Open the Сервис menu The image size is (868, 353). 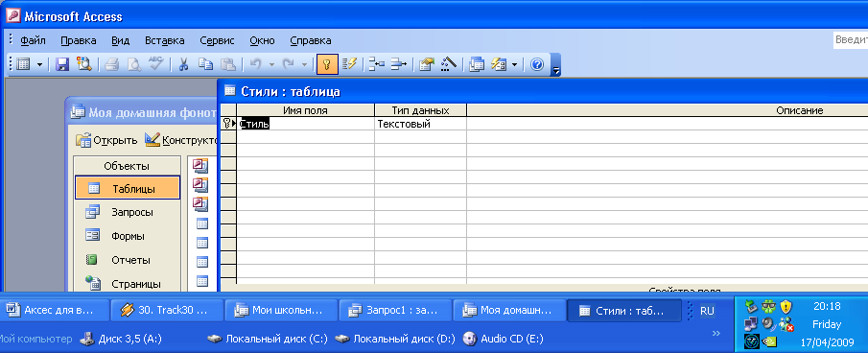(x=217, y=40)
